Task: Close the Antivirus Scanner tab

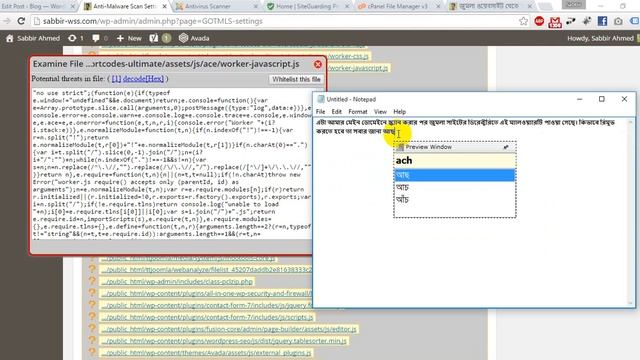Action: [x=256, y=7]
